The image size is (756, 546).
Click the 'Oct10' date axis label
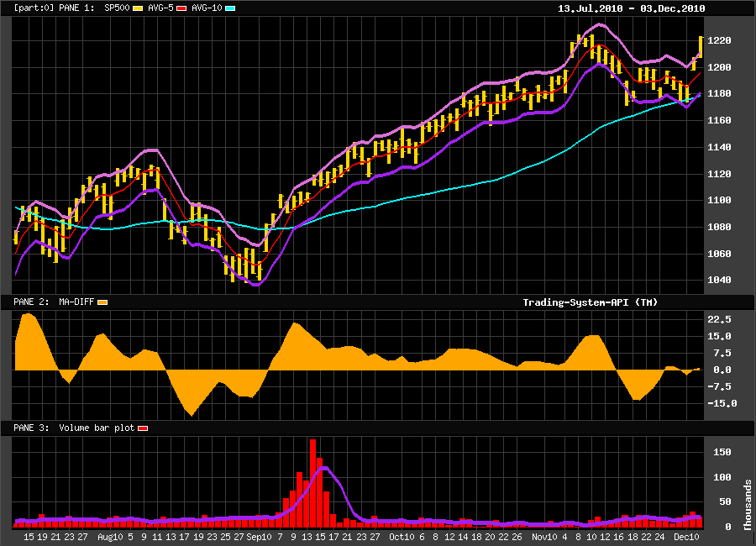(402, 537)
